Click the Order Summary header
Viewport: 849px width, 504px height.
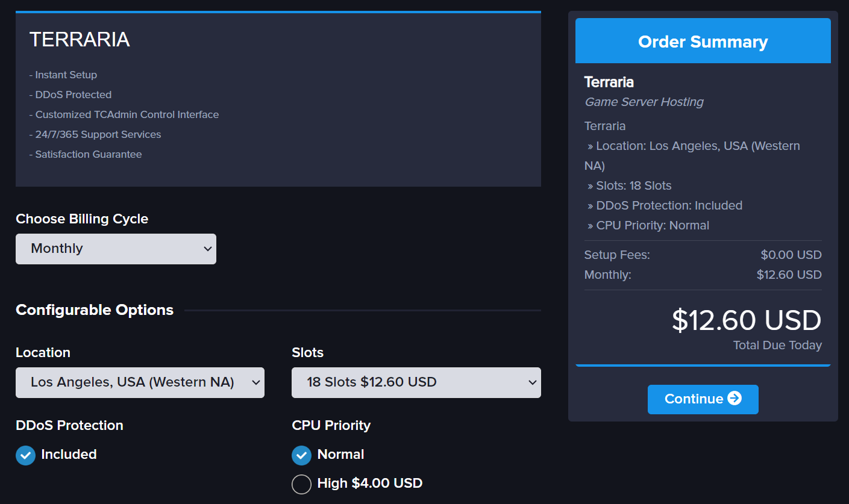(x=703, y=41)
